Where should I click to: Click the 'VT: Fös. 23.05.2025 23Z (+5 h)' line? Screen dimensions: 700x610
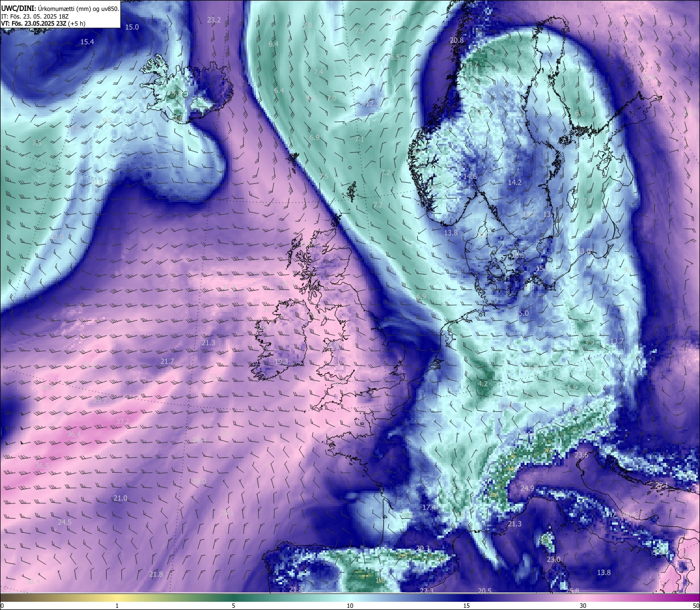point(43,24)
